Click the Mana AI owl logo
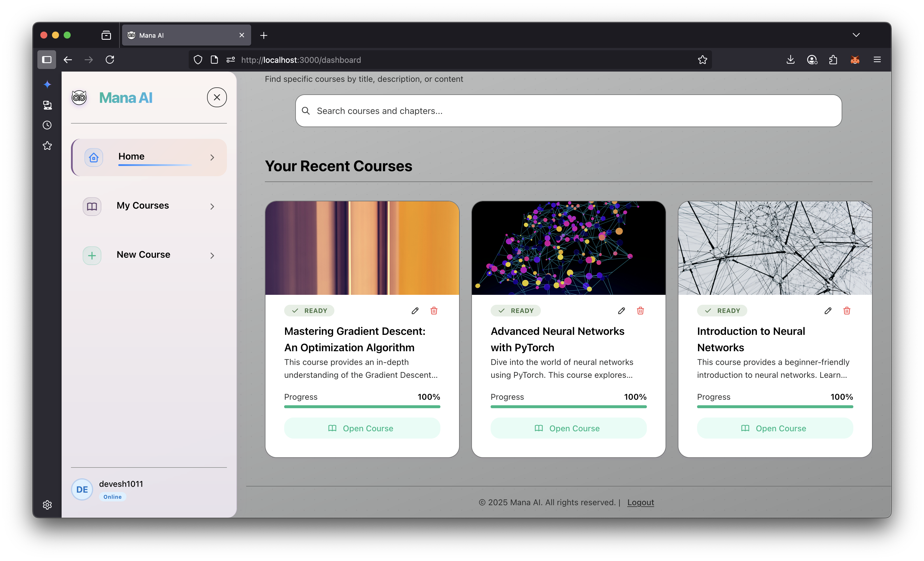 pos(79,98)
